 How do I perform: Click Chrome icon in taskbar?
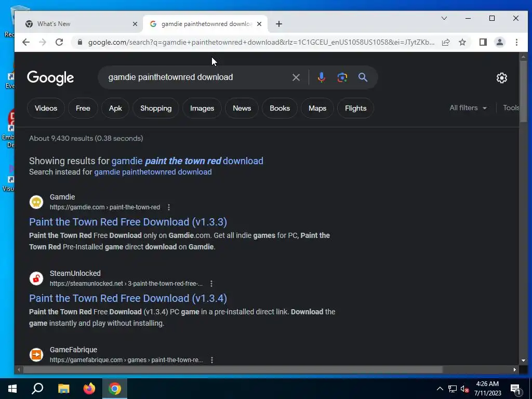115,389
